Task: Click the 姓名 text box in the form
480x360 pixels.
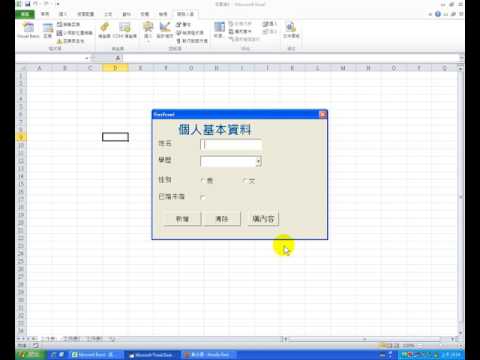Action: 231,145
